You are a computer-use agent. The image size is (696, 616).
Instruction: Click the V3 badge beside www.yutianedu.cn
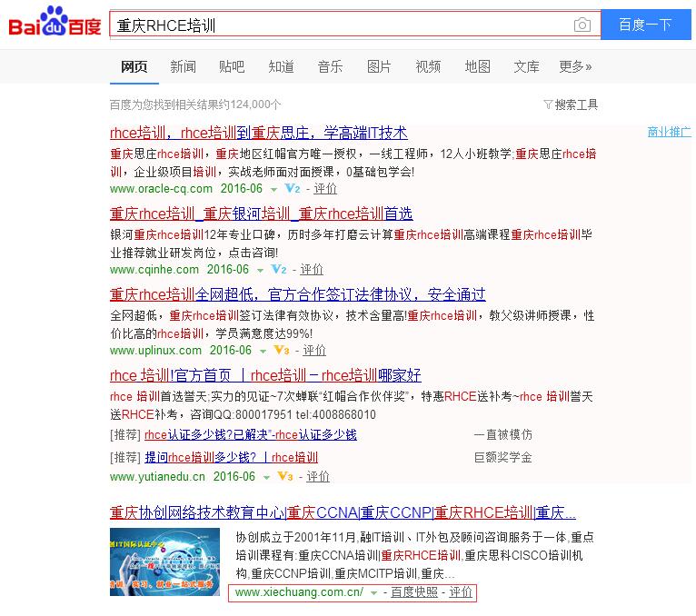[284, 476]
